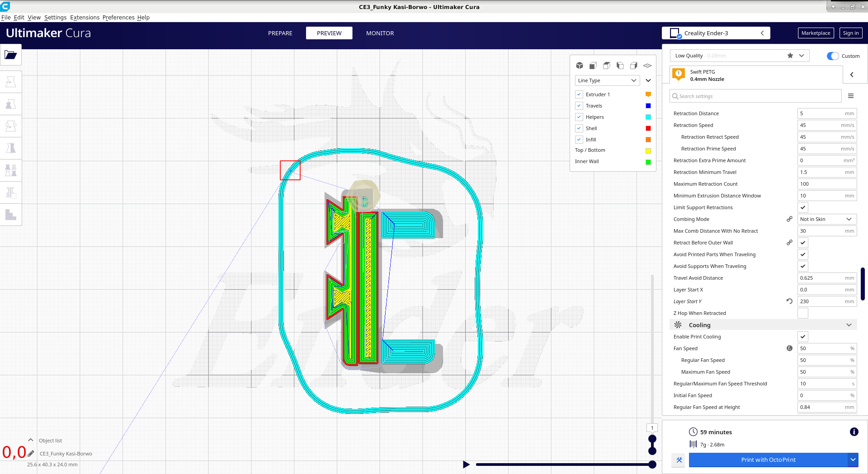Click the upper layer slider handle
This screenshot has width=868, height=474.
(652, 439)
